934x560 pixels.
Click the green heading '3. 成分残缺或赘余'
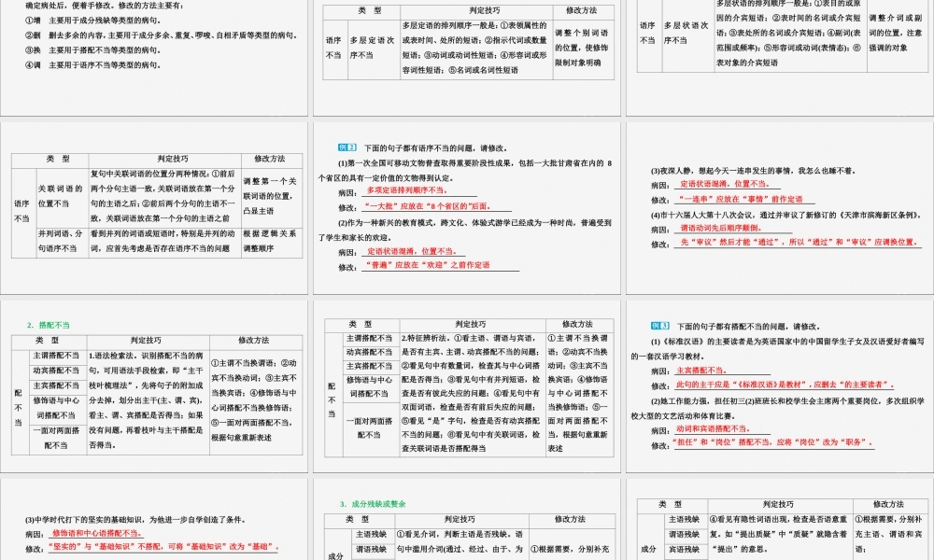(x=373, y=503)
